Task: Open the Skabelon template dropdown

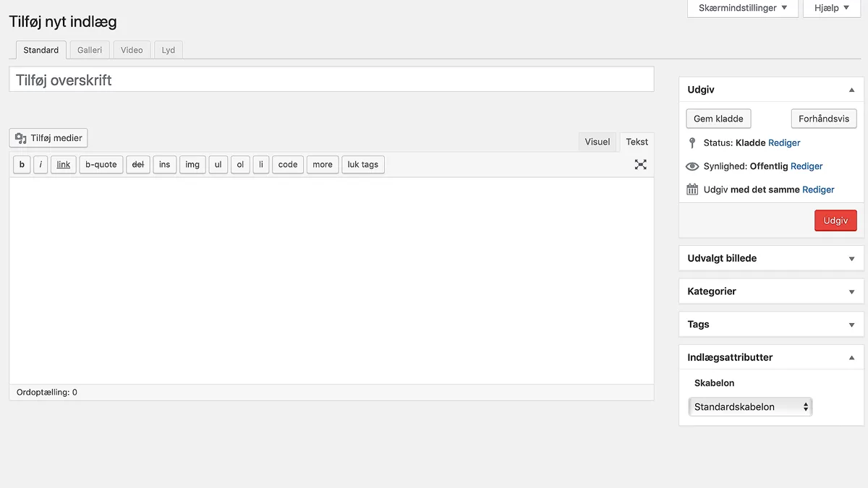Action: pos(750,407)
